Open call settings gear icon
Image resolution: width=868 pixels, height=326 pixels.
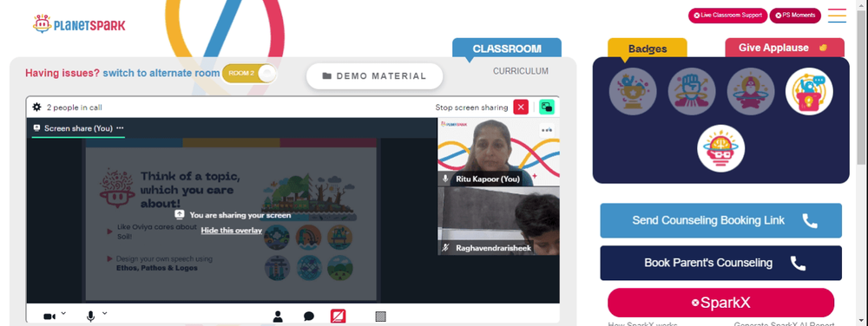click(x=37, y=108)
